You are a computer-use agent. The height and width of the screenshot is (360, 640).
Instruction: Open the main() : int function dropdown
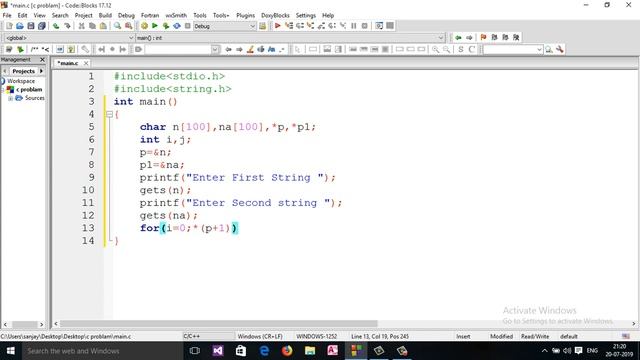pos(441,38)
